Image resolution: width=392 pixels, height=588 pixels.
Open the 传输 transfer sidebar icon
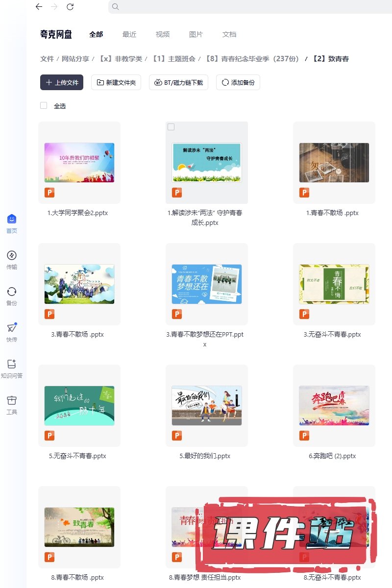tap(12, 255)
